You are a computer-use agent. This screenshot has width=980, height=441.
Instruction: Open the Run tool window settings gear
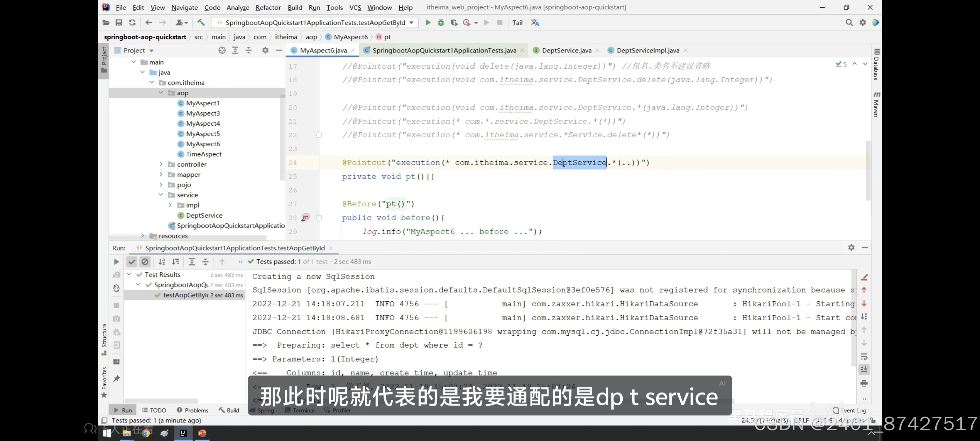point(851,248)
